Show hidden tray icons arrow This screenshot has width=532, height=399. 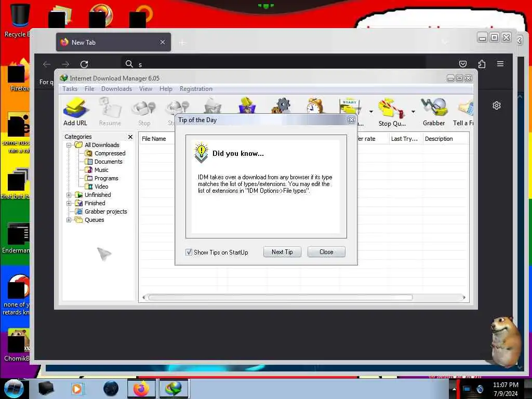point(454,389)
